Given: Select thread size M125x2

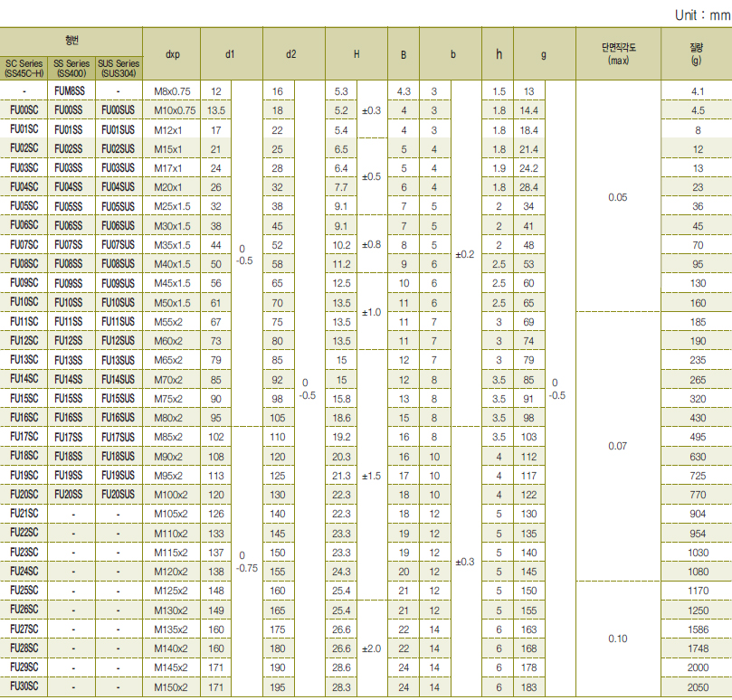Looking at the screenshot, I should [171, 591].
